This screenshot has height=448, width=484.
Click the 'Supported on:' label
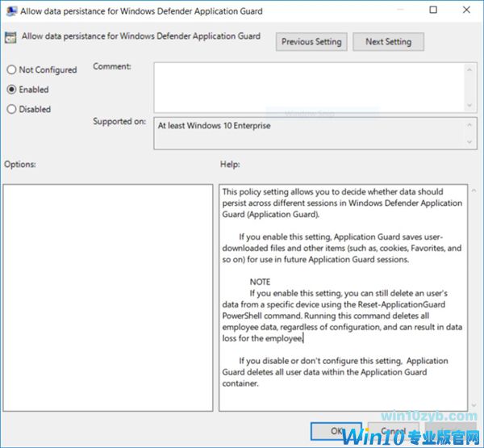119,121
